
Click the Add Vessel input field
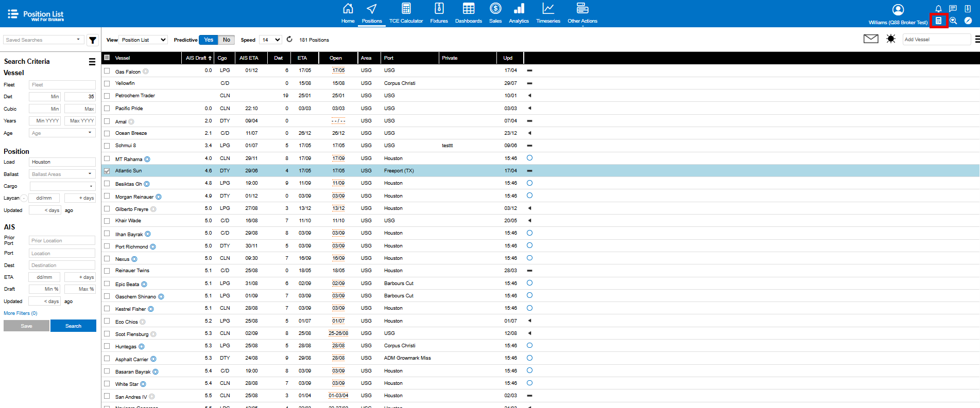click(x=936, y=40)
